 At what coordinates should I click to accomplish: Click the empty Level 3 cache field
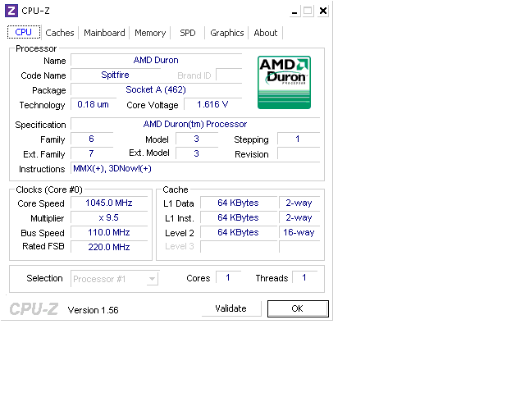click(239, 247)
